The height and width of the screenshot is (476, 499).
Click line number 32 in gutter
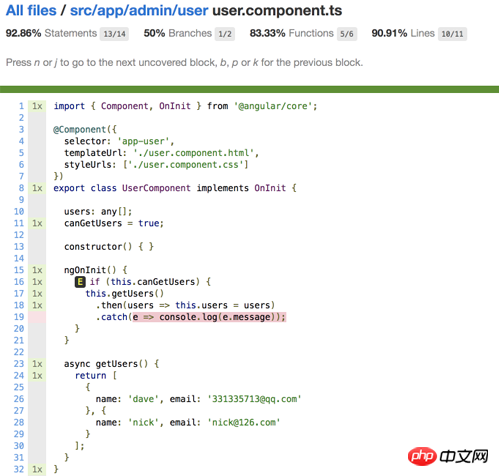point(19,469)
